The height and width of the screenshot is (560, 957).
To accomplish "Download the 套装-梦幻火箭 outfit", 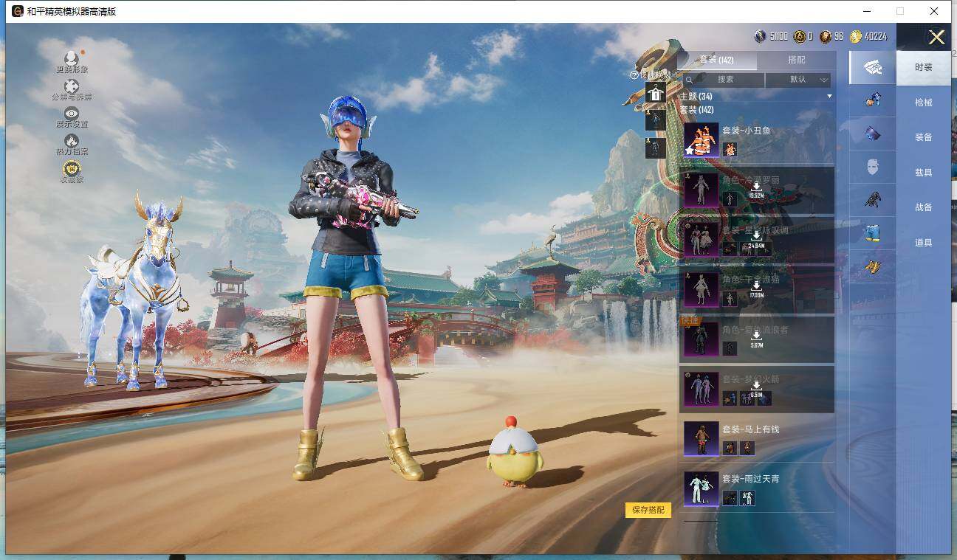I will pyautogui.click(x=756, y=389).
